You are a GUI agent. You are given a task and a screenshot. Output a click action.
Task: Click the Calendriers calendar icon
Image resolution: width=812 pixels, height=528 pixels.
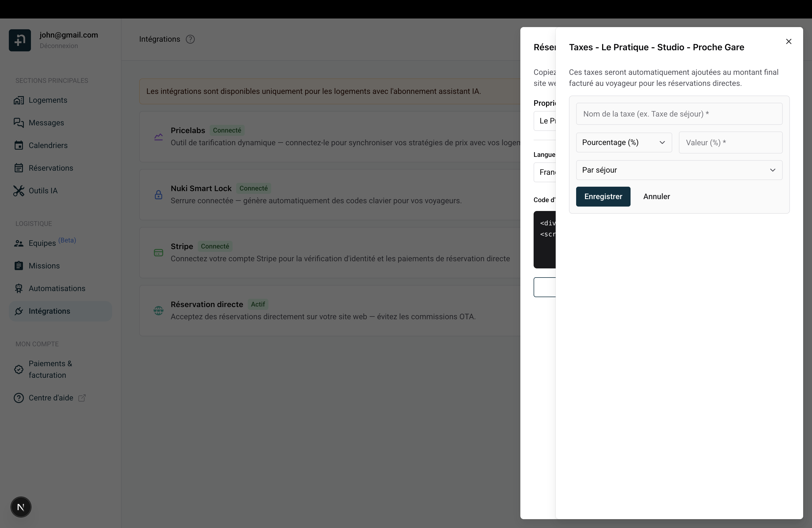(x=19, y=145)
